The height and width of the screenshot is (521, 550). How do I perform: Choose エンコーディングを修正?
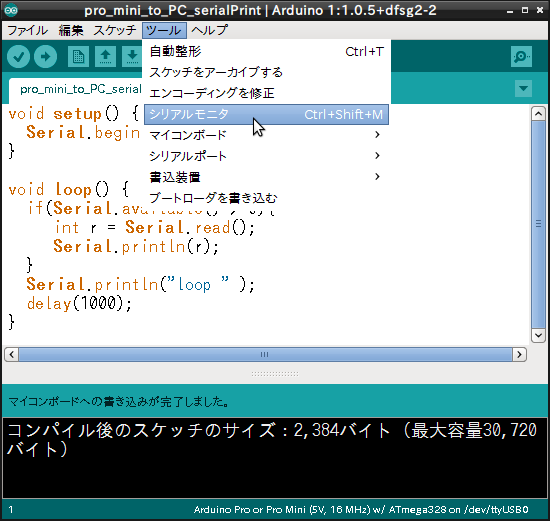click(x=266, y=93)
